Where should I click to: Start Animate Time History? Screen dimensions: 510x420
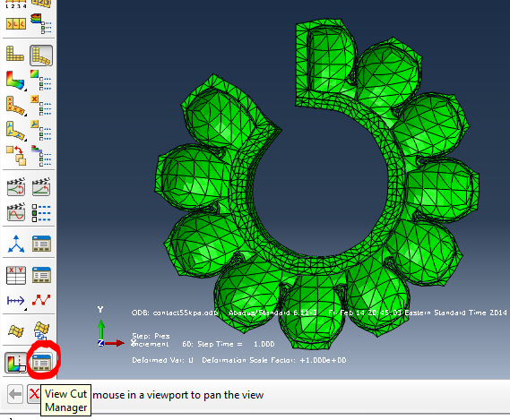(41, 186)
